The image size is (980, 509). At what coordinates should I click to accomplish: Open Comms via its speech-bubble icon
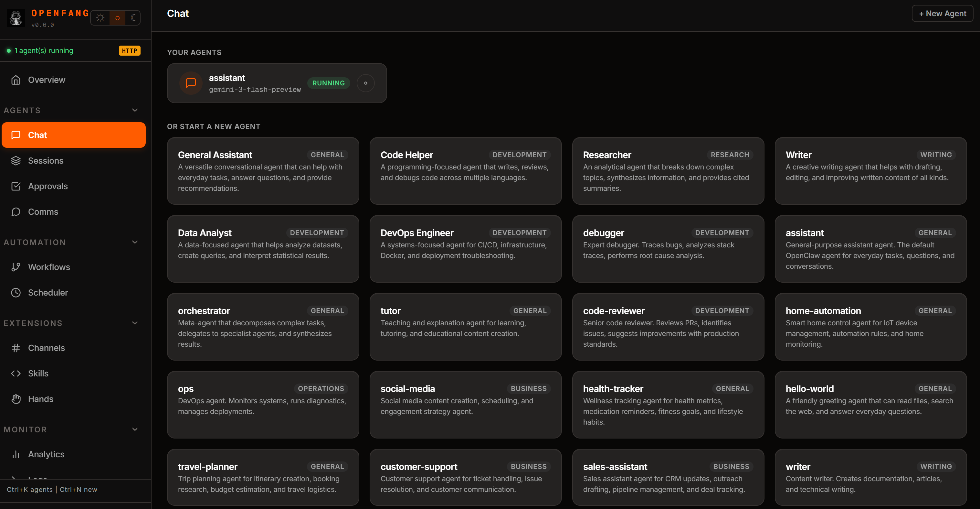tap(16, 212)
